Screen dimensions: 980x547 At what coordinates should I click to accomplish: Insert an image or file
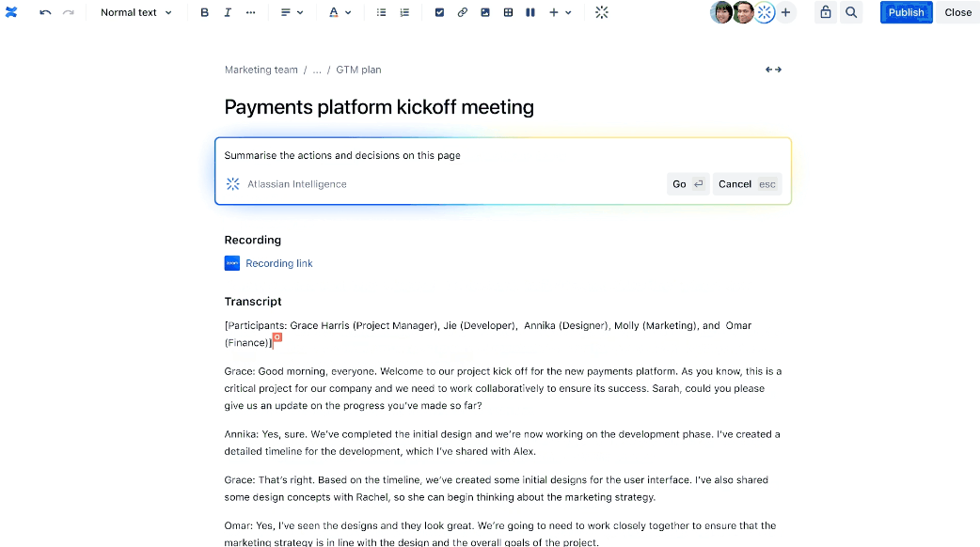[485, 12]
